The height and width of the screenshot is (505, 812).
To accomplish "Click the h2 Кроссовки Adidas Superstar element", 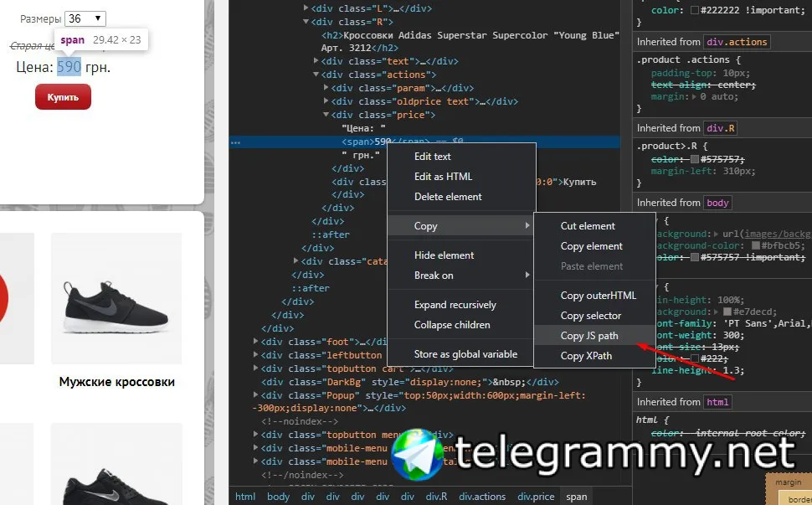I will point(470,41).
